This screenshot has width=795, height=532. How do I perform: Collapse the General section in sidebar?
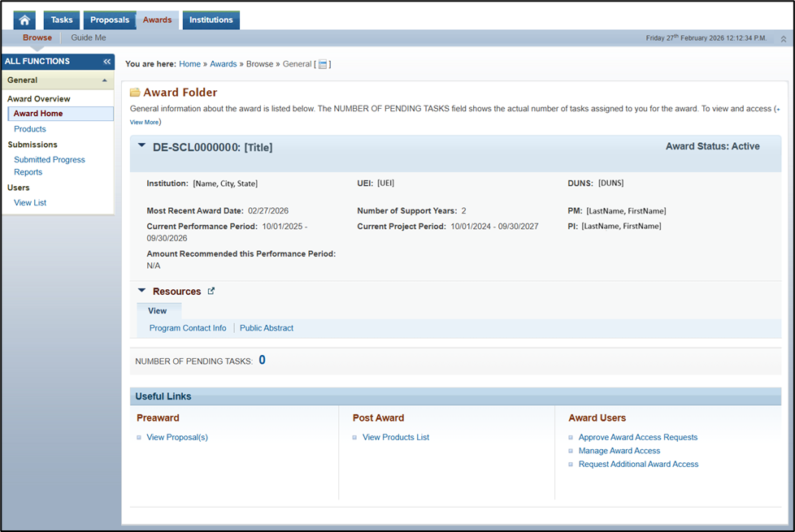(103, 80)
